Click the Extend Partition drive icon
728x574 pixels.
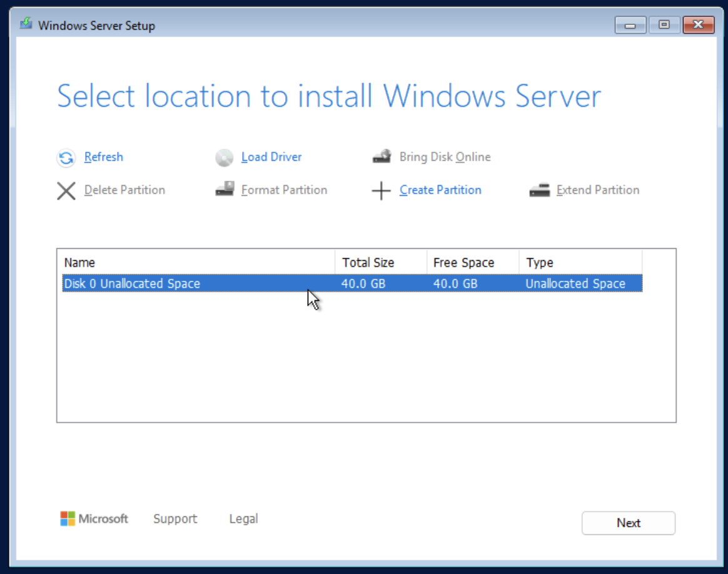coord(540,190)
